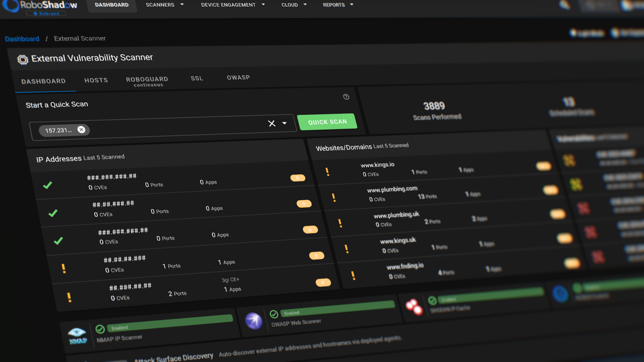
Task: Toggle the OWASP Web Scanner enabled checkmark
Action: [274, 314]
